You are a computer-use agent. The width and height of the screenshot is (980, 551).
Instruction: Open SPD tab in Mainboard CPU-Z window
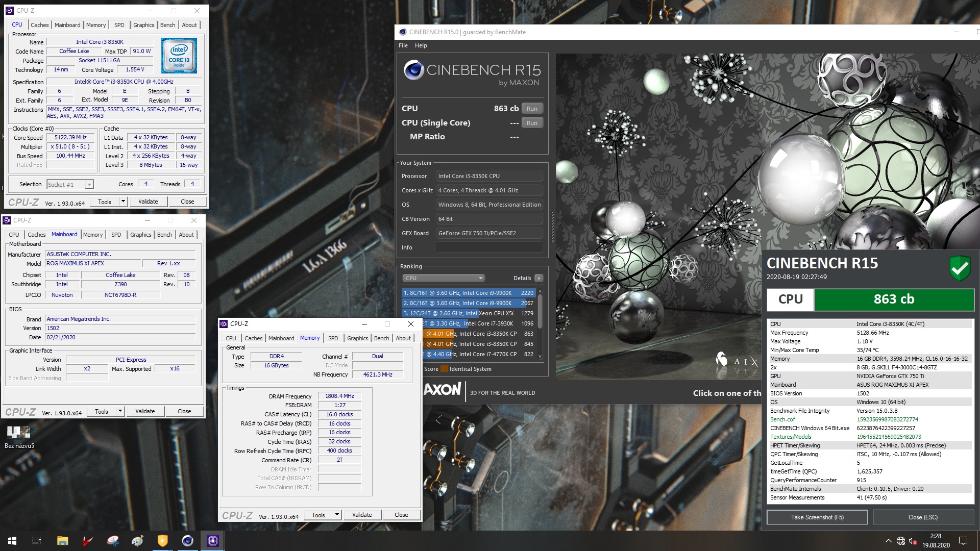116,235
